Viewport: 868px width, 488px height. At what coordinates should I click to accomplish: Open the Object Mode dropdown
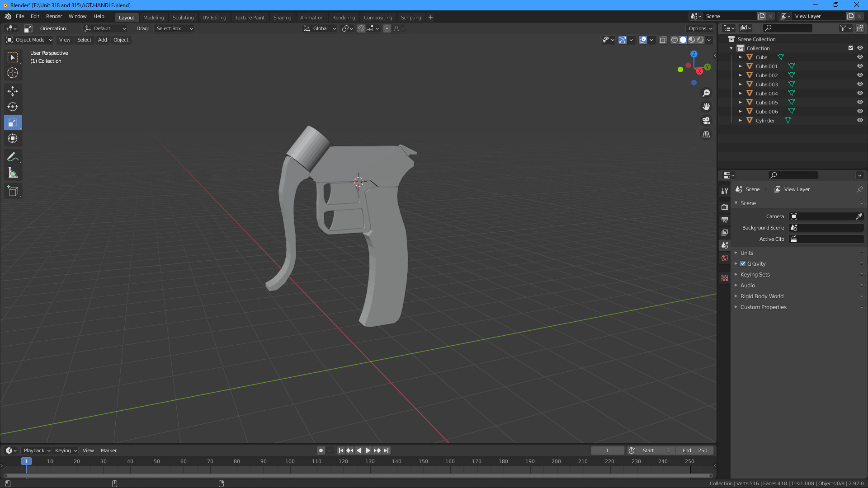pyautogui.click(x=29, y=40)
